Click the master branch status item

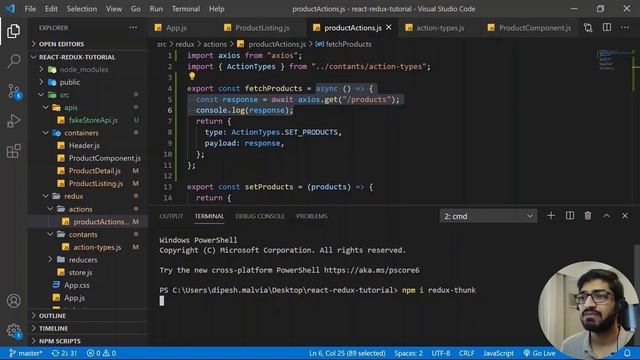[26, 353]
